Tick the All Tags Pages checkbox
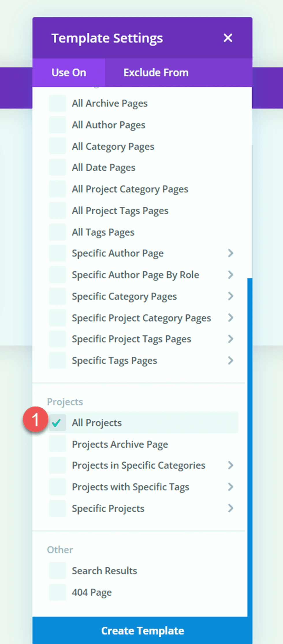The image size is (283, 644). (57, 232)
